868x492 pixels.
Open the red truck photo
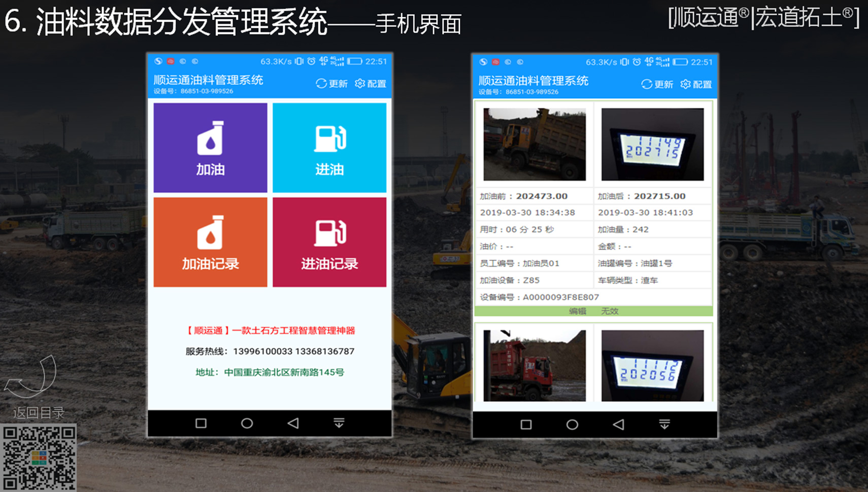(x=535, y=366)
